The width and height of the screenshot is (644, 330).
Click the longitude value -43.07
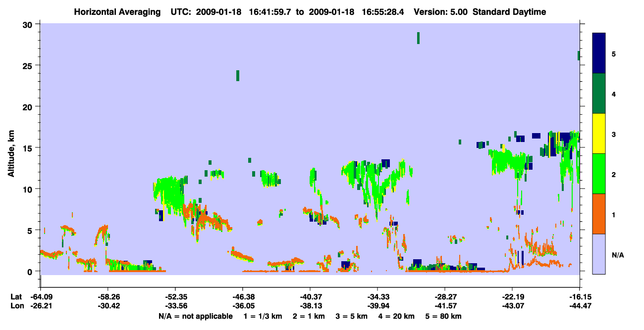click(512, 306)
